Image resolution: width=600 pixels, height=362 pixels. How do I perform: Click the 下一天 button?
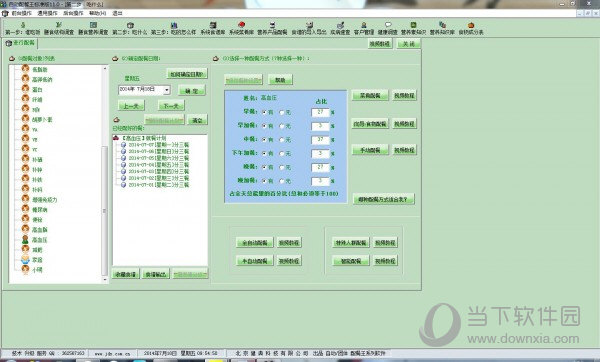click(171, 106)
